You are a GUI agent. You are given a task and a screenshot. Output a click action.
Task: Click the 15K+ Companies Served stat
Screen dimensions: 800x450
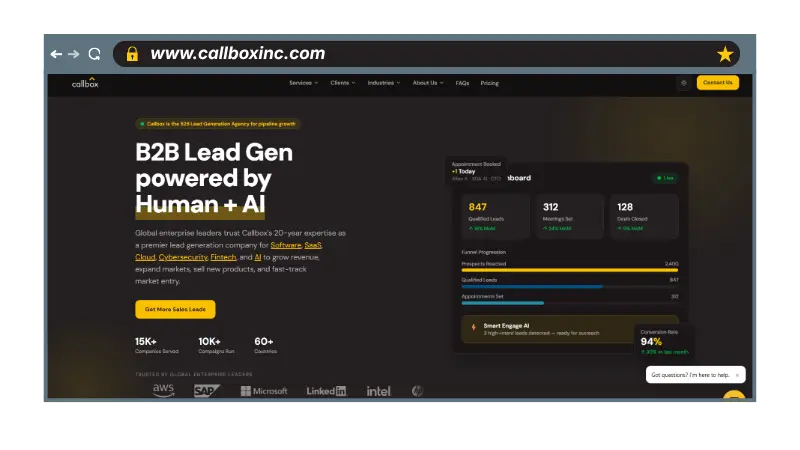pos(157,345)
